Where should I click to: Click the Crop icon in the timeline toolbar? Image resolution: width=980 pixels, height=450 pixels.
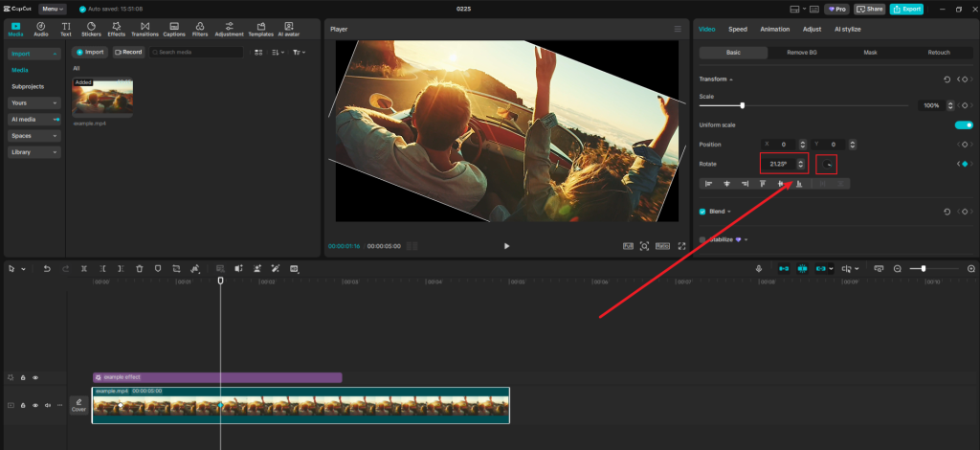(x=176, y=269)
